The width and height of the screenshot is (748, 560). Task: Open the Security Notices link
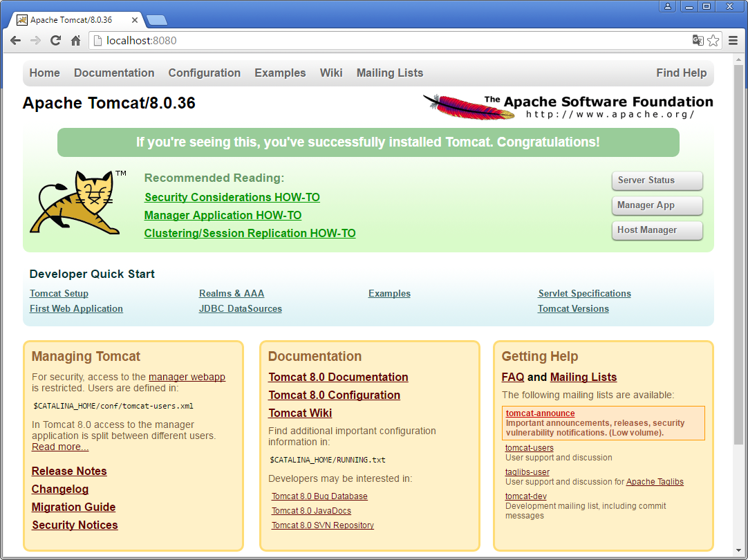point(75,525)
